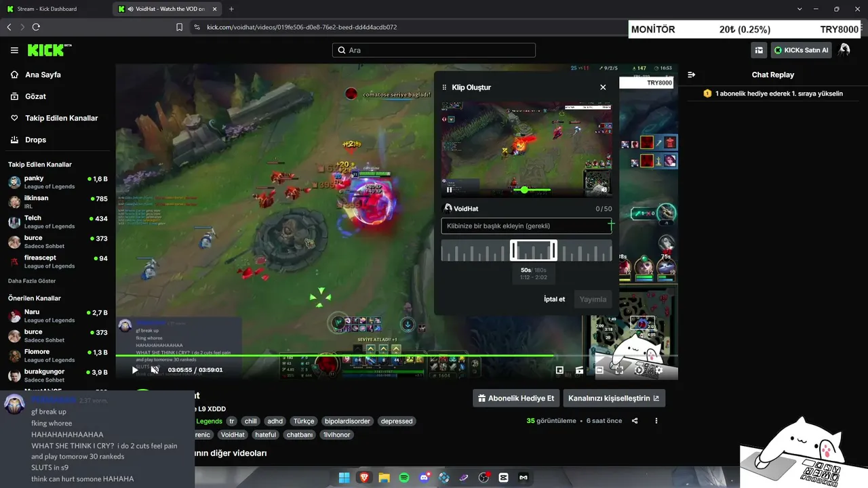Unmute the video player
The height and width of the screenshot is (488, 868).
click(x=155, y=370)
